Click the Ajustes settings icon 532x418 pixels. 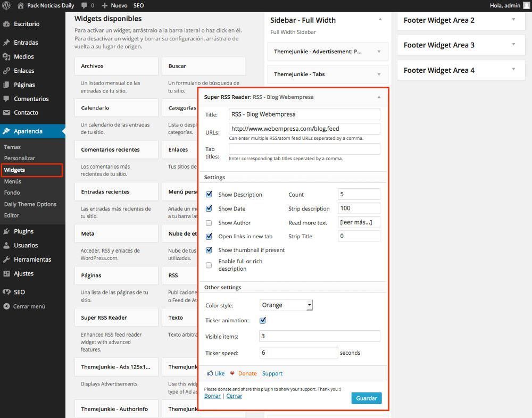click(6, 273)
